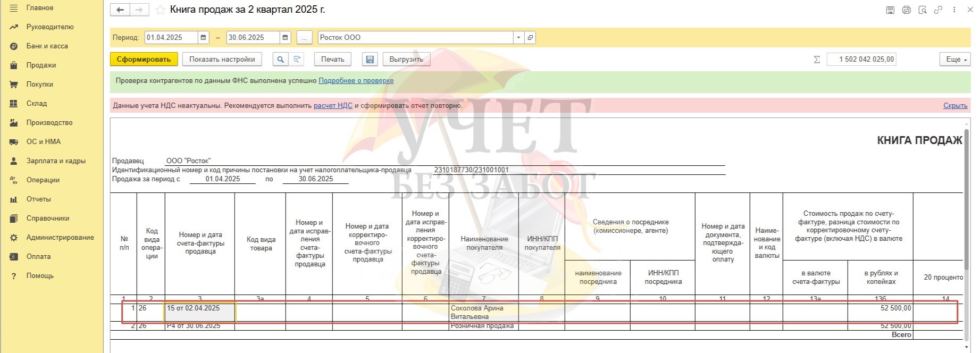This screenshot has height=353, width=980.
Task: Open the Продажи section
Action: pyautogui.click(x=41, y=65)
